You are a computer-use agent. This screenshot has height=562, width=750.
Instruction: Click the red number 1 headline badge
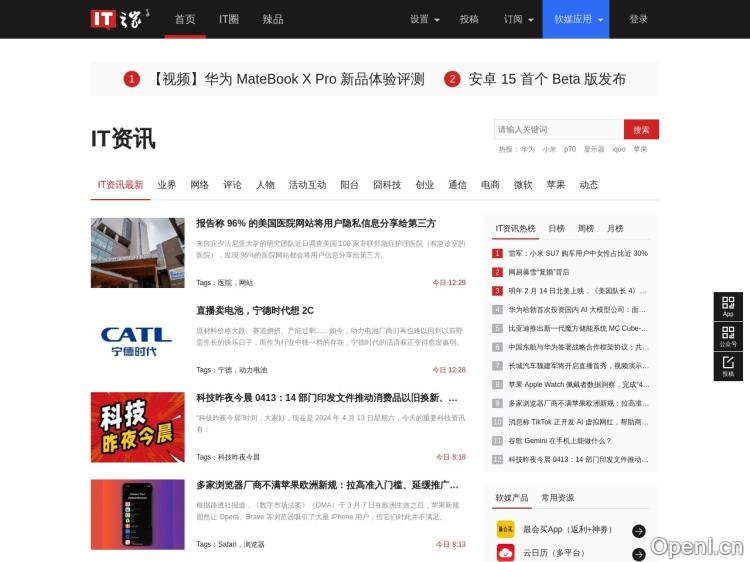click(x=132, y=79)
